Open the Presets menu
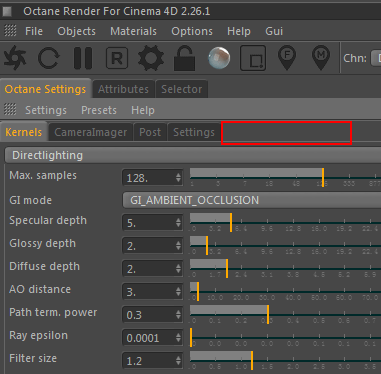This screenshot has height=374, width=381. (x=99, y=110)
